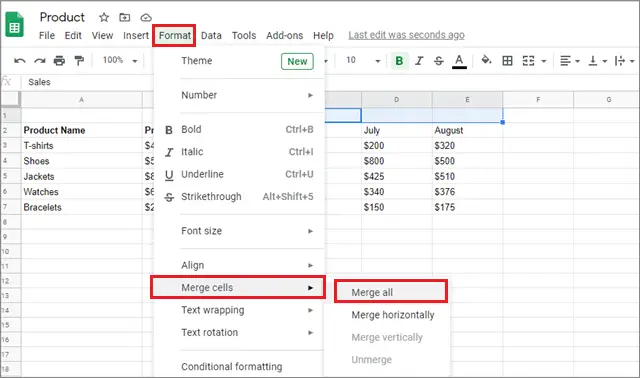Expand the Align submenu
Image resolution: width=640 pixels, height=378 pixels.
[239, 265]
